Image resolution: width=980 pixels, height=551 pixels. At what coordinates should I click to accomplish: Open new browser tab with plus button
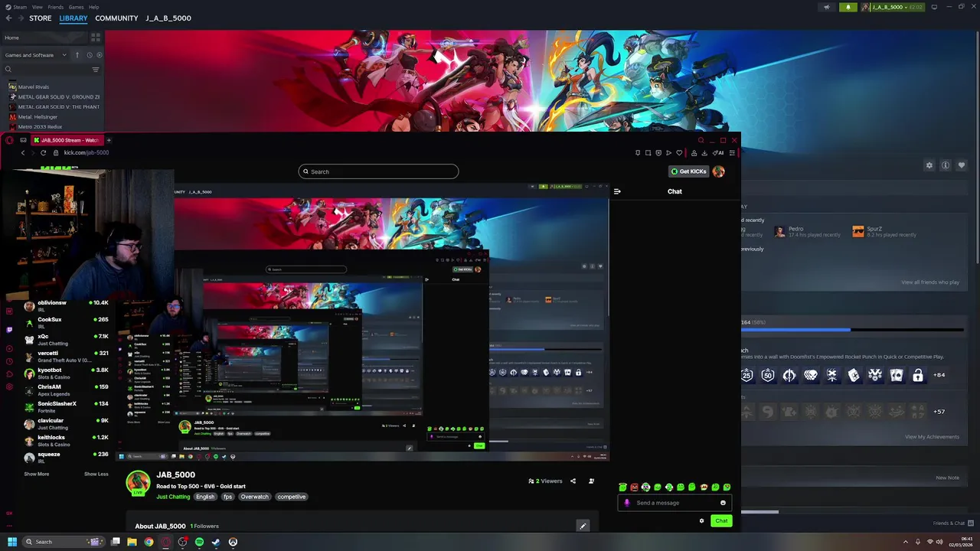[x=109, y=140]
